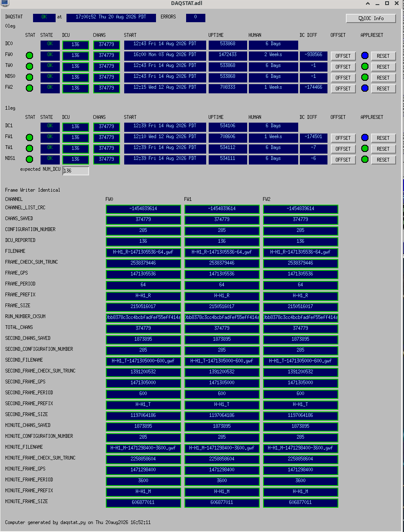404x532 pixels.
Task: Click DC0 uptime value 533868
Action: (228, 44)
